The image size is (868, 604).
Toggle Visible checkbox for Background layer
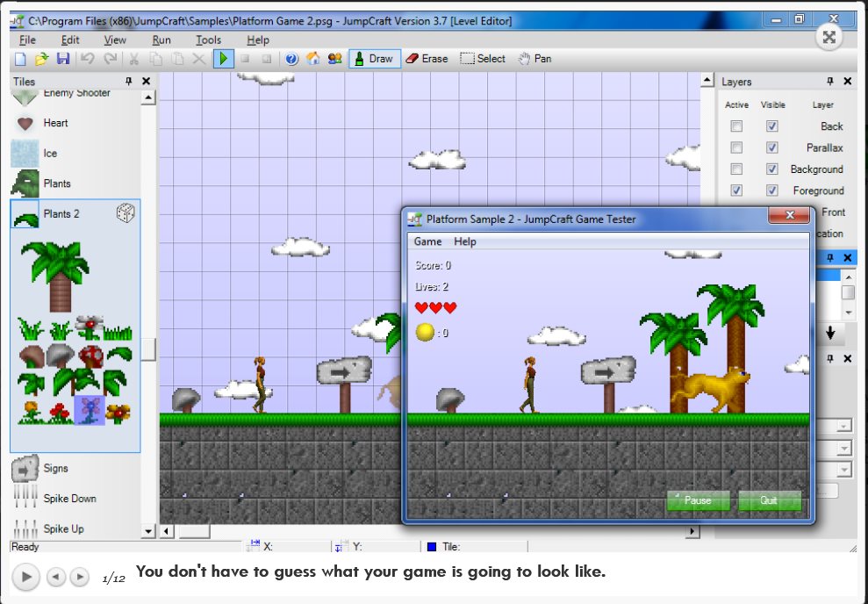point(771,169)
